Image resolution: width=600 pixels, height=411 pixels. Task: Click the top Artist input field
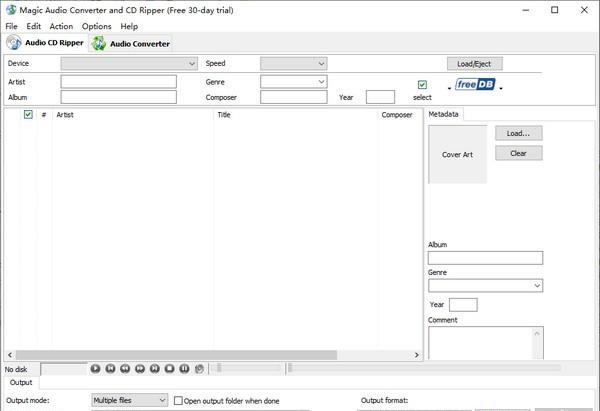coord(119,82)
